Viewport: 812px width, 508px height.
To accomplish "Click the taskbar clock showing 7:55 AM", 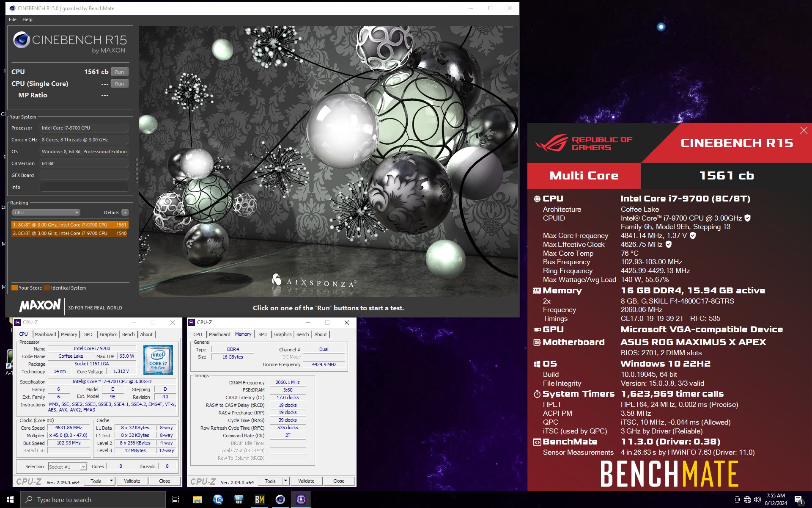I will [x=776, y=500].
